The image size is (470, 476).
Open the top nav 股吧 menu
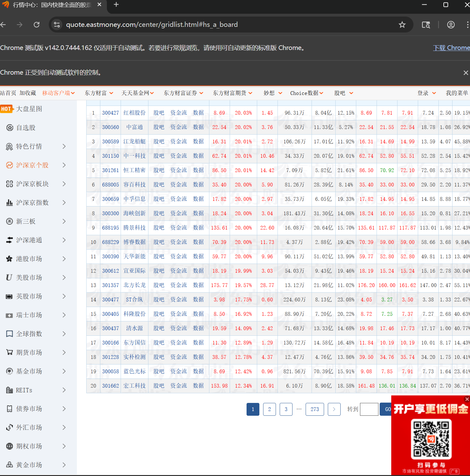click(344, 93)
